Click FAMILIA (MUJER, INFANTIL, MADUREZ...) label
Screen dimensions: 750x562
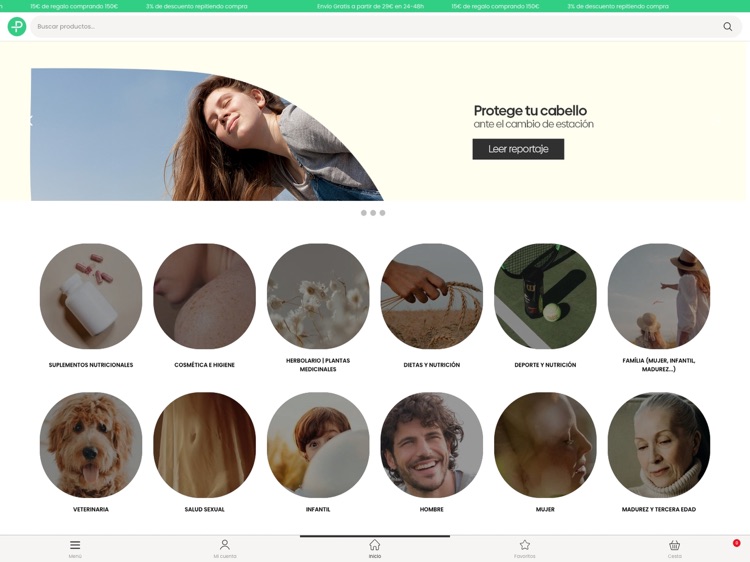(659, 365)
